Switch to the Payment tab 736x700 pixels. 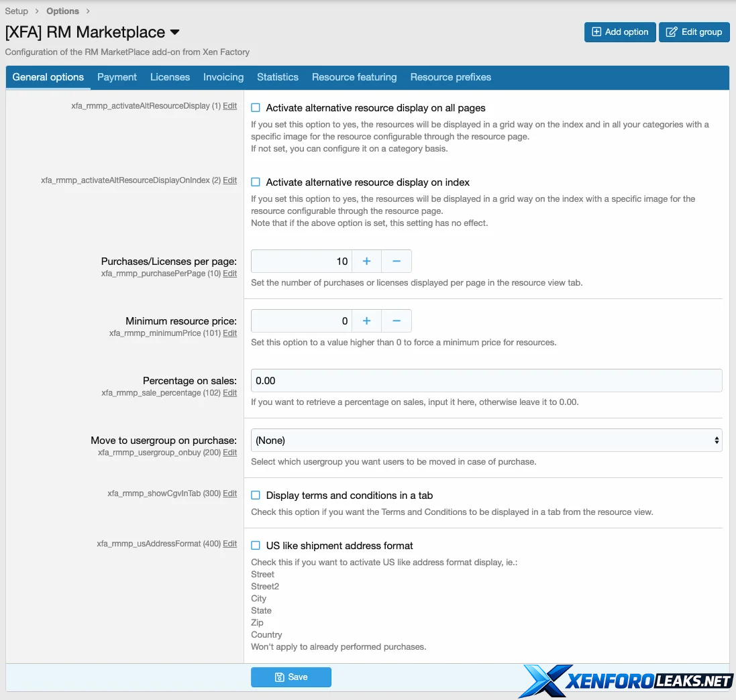pos(117,77)
